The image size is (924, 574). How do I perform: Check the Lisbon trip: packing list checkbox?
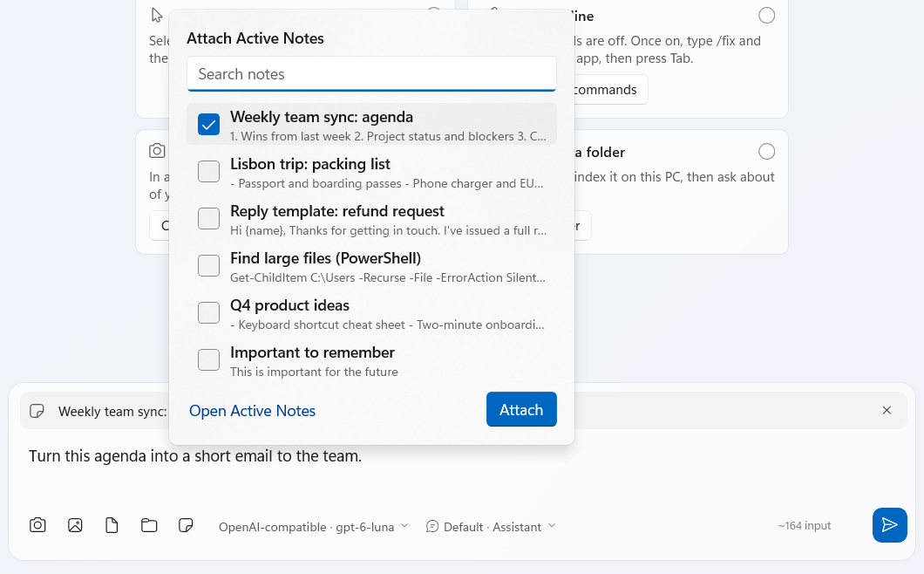pos(208,172)
